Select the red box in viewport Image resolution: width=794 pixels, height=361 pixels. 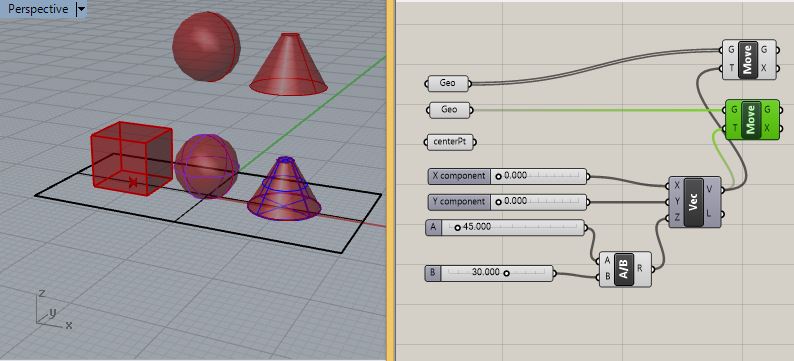pos(132,158)
